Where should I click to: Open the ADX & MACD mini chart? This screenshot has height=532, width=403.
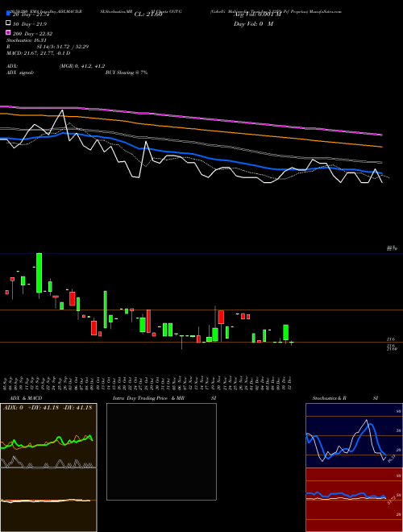48,468
